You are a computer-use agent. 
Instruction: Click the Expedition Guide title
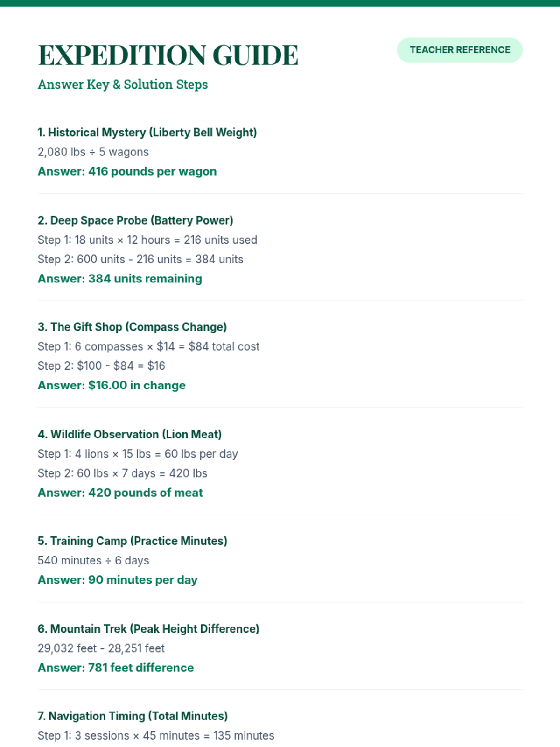tap(168, 55)
